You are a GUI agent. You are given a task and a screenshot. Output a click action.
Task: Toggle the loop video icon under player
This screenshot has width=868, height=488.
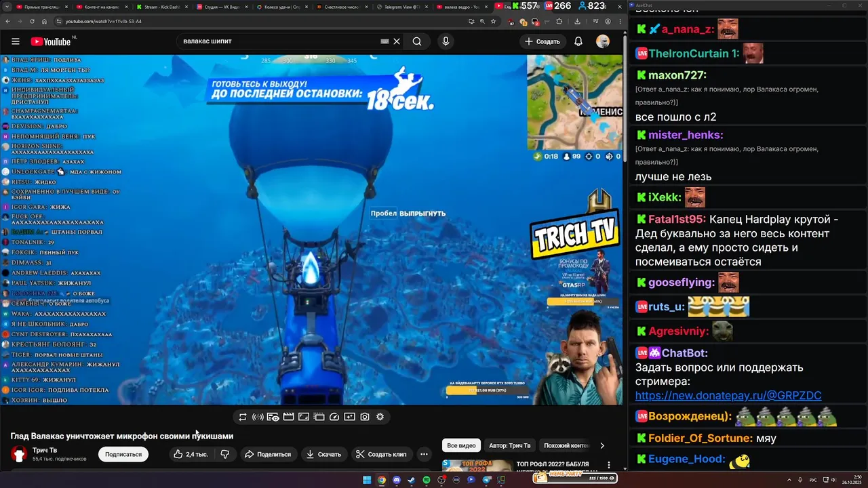(x=243, y=417)
